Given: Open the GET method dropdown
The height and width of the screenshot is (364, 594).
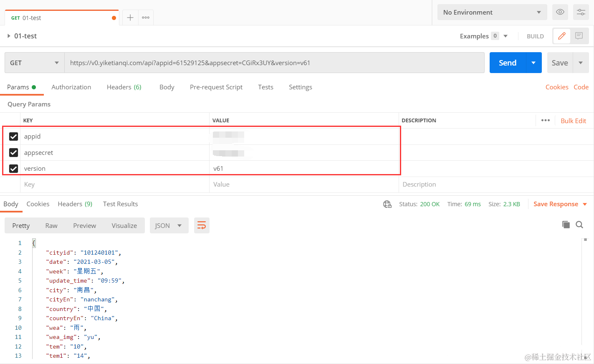Looking at the screenshot, I should point(35,63).
